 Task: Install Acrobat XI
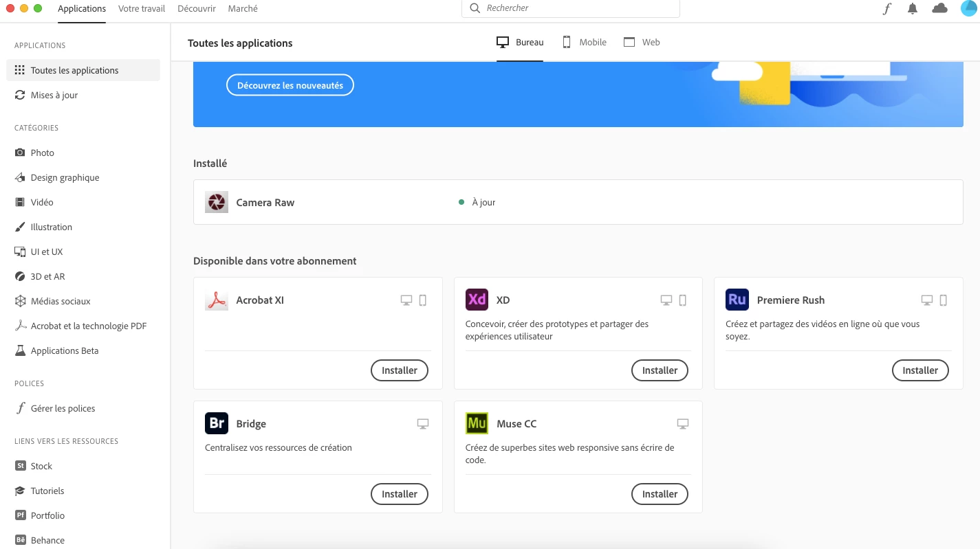tap(400, 370)
